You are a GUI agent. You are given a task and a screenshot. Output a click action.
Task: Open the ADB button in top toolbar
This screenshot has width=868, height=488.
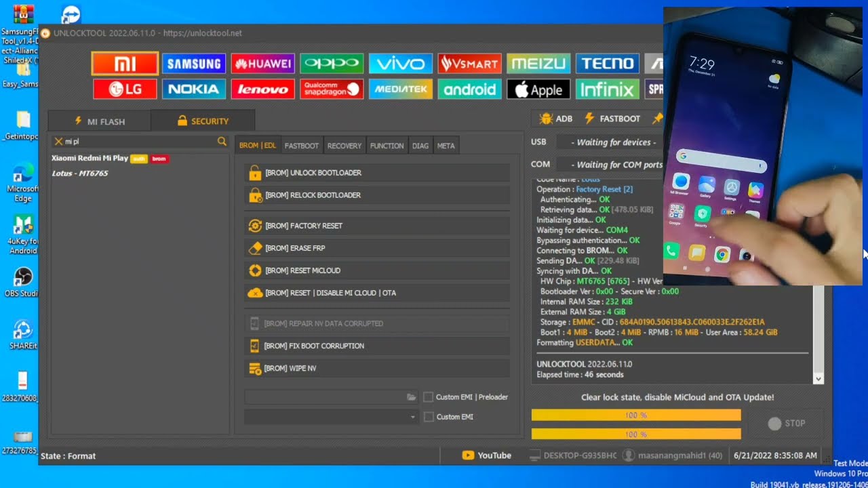click(556, 119)
